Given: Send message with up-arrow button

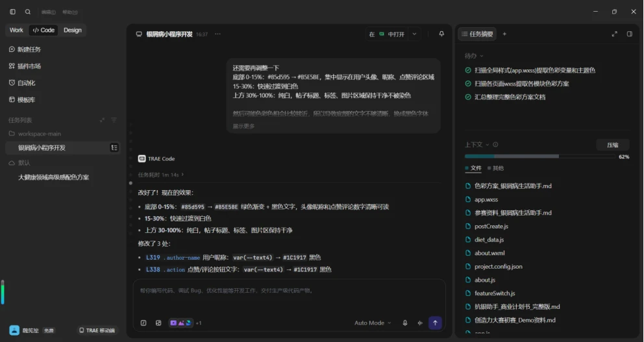Looking at the screenshot, I should 436,323.
